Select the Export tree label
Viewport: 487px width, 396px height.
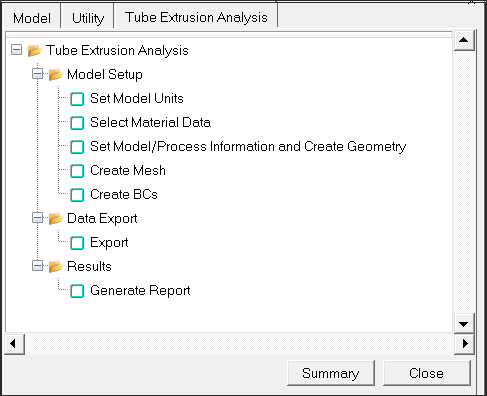(x=109, y=243)
